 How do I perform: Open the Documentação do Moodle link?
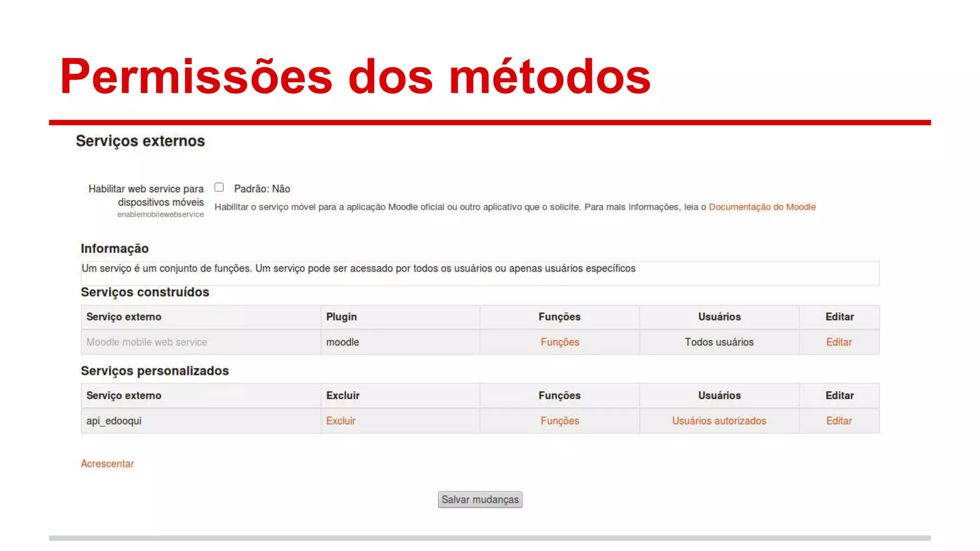coord(762,207)
